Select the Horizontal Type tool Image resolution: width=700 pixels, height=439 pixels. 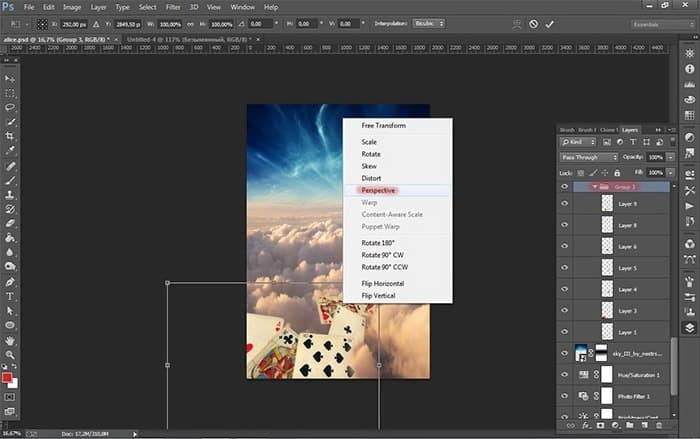click(11, 296)
